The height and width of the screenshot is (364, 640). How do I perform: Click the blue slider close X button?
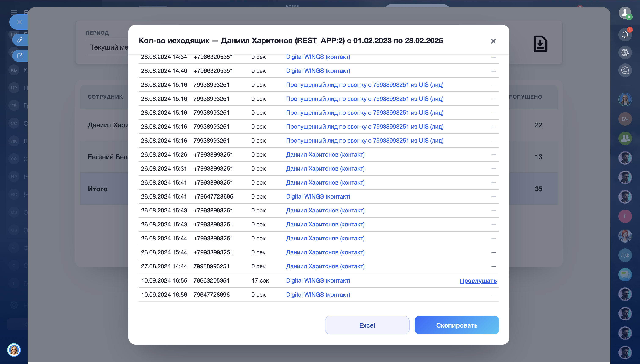pos(19,22)
